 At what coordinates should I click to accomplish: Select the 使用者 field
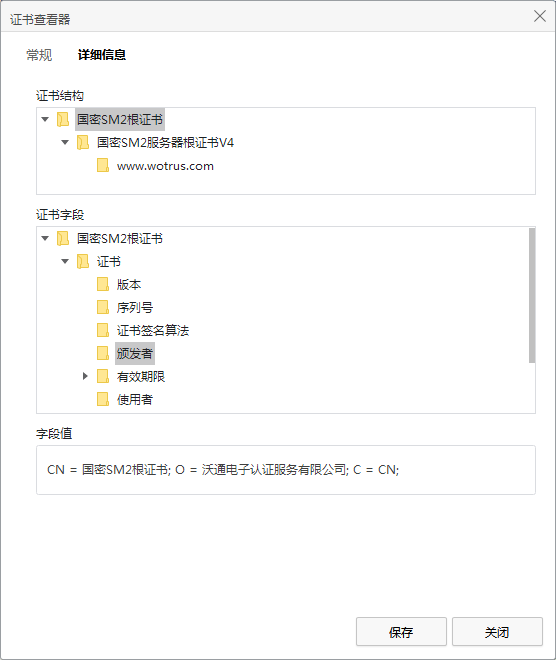coord(135,399)
